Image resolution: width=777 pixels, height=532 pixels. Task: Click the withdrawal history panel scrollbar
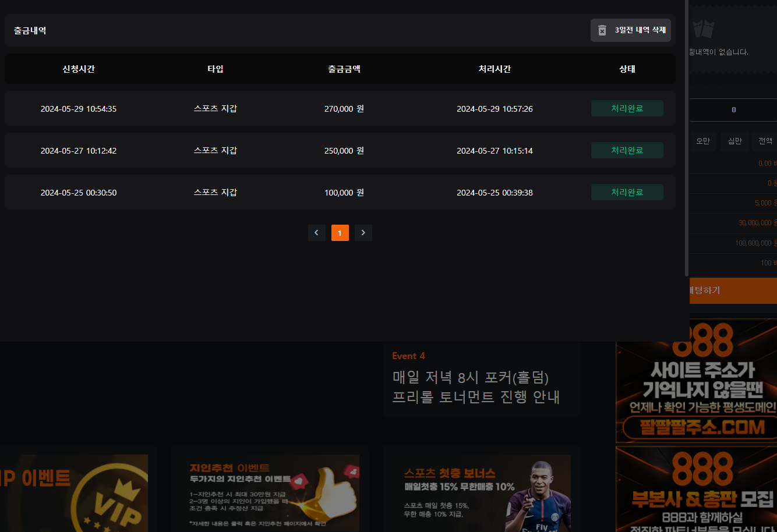click(687, 140)
